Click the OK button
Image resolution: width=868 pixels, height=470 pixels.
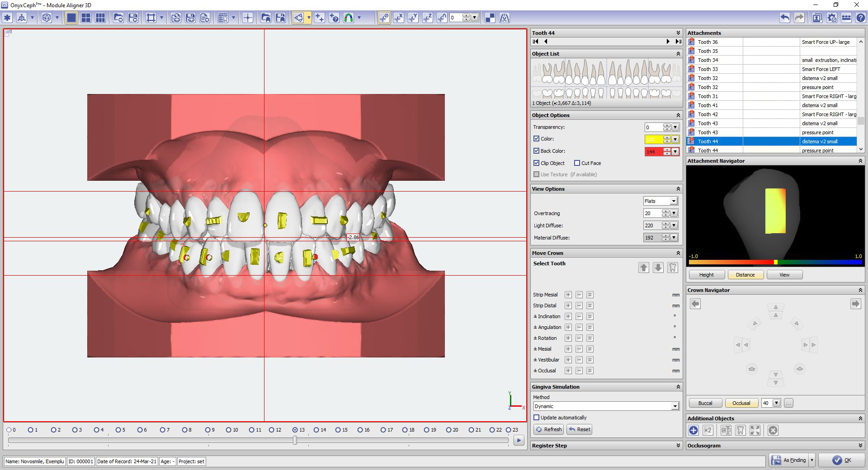842,460
